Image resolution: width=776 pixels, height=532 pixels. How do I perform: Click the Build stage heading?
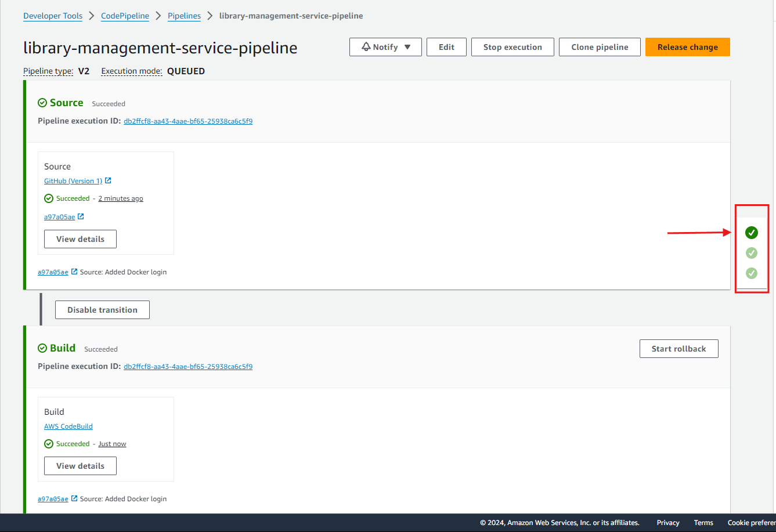[x=63, y=348]
